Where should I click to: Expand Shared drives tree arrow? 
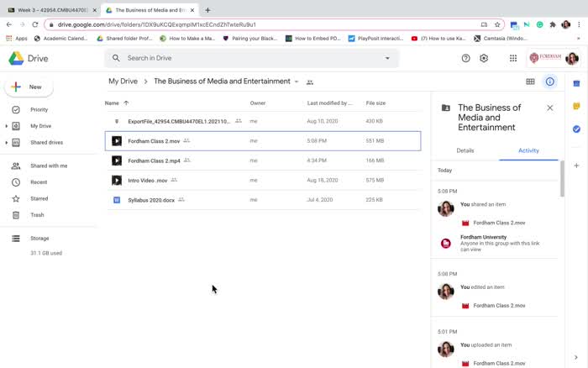pos(6,143)
